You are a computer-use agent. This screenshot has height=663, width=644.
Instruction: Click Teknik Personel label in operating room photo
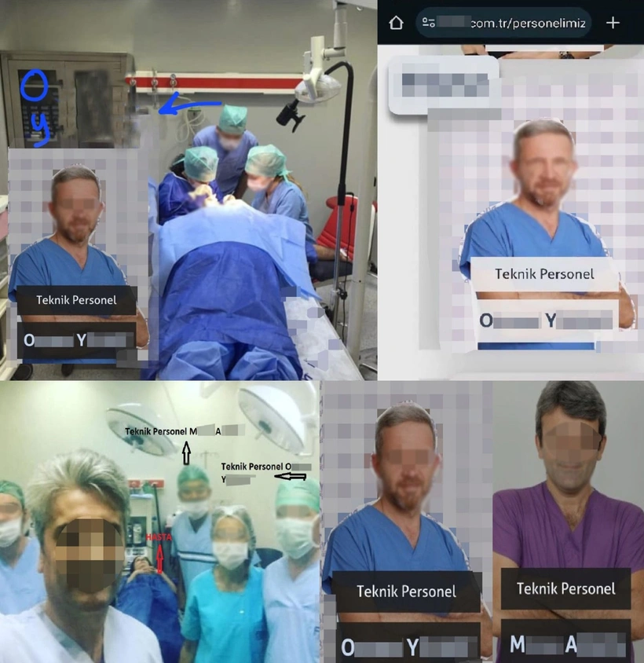(76, 299)
